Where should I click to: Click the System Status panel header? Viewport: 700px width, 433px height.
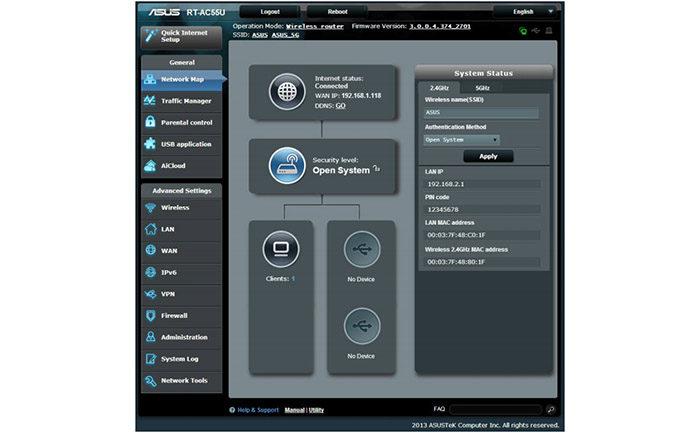(483, 73)
